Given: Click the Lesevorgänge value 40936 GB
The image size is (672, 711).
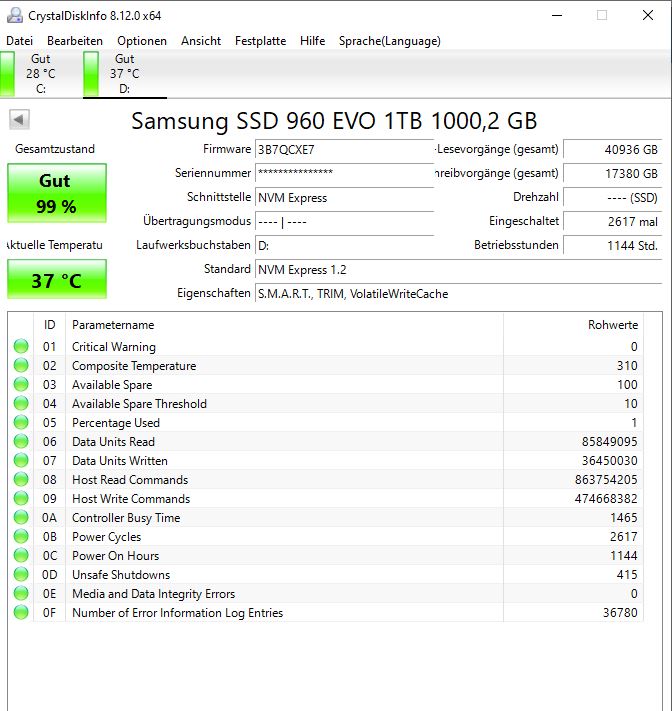Looking at the screenshot, I should click(x=613, y=150).
